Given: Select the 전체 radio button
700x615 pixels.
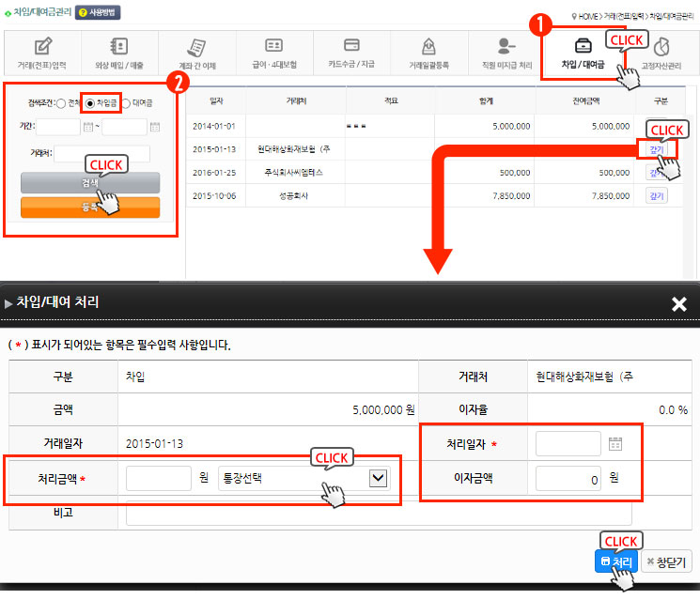Looking at the screenshot, I should [61, 103].
